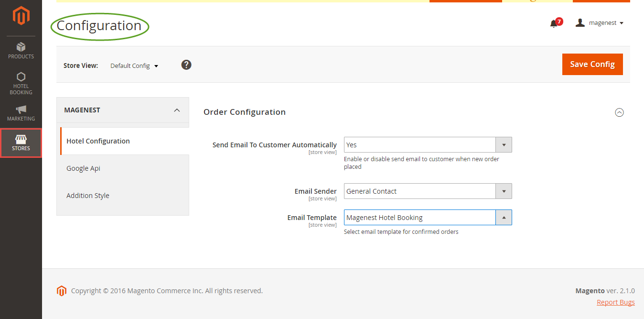Viewport: 644px width, 319px height.
Task: Open the Hotel Booking menu
Action: (21, 83)
